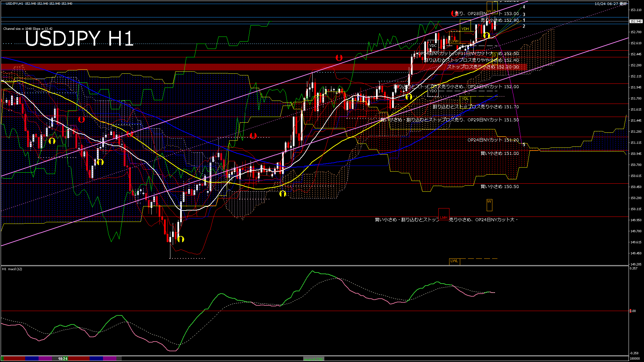Click the 10/24 06:27 更新 timestamp
This screenshot has height=362, width=644.
click(x=610, y=4)
